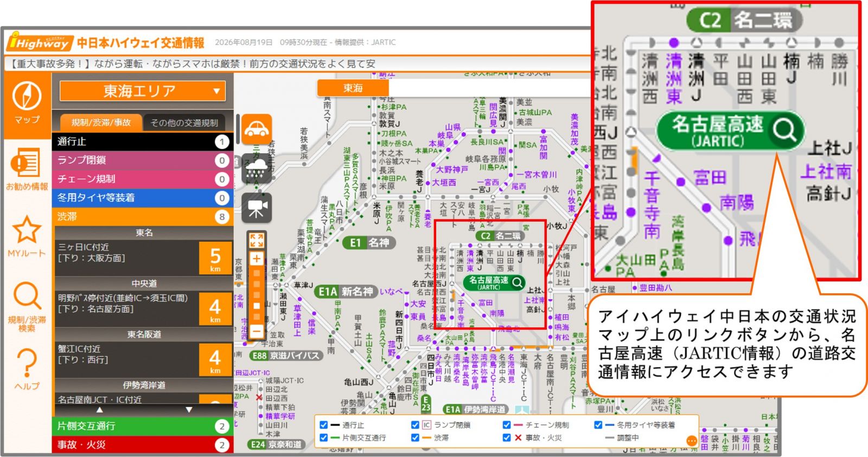Select 明野バス停付近 4km congestion entry

tap(144, 308)
